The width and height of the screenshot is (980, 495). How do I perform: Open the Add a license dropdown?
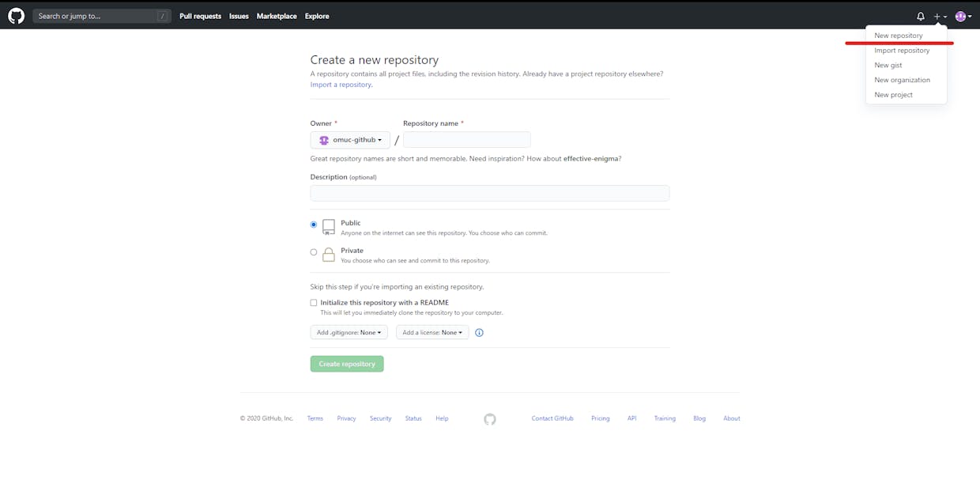click(x=432, y=333)
